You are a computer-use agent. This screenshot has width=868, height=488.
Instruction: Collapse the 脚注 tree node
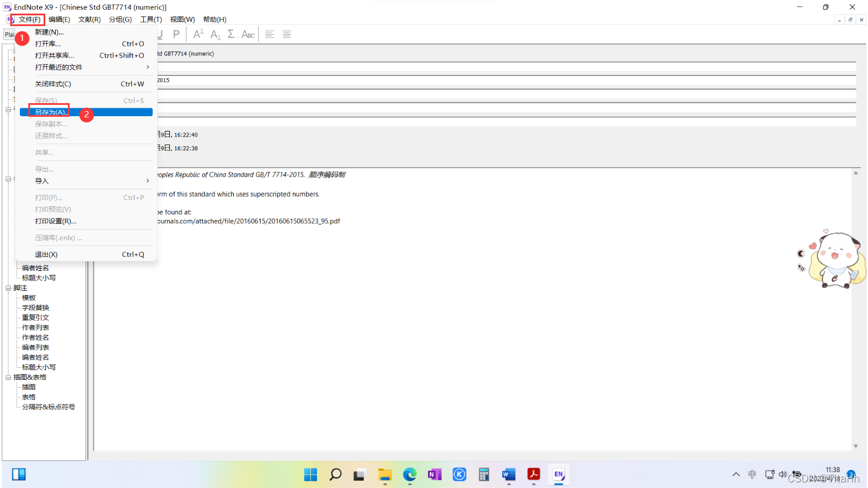click(8, 288)
